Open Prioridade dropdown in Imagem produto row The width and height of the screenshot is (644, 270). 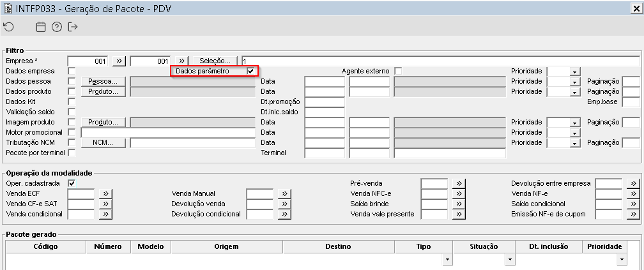[x=575, y=123]
